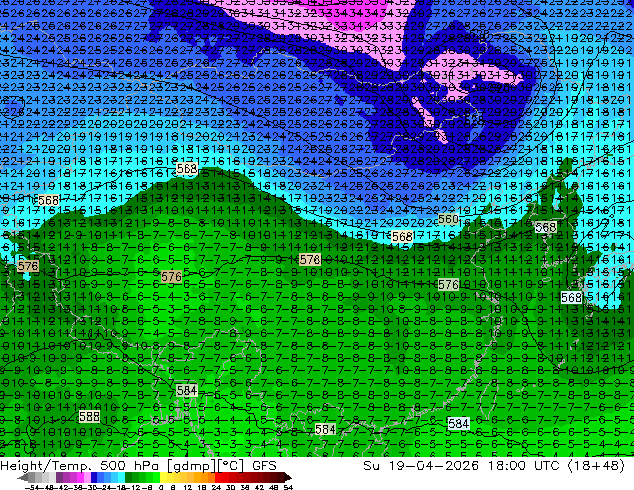Click the "GFS" model name in title
This screenshot has width=634, height=490.
264,466
